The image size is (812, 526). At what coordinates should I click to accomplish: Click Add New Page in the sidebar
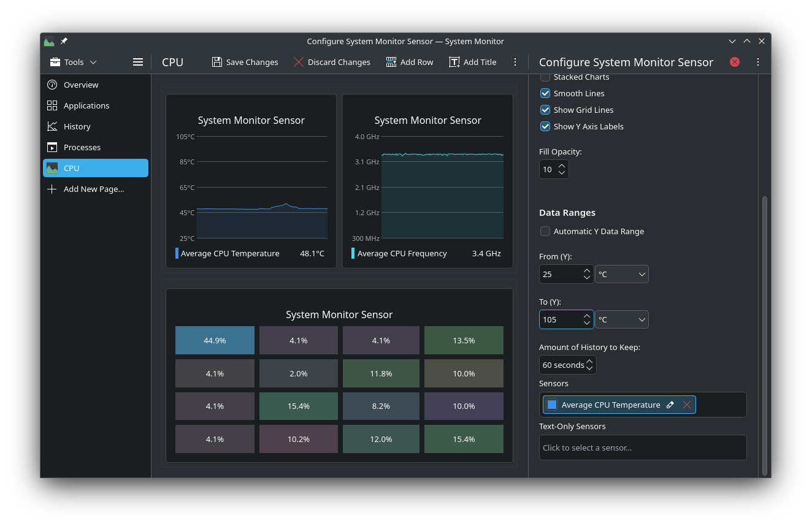[x=94, y=189]
